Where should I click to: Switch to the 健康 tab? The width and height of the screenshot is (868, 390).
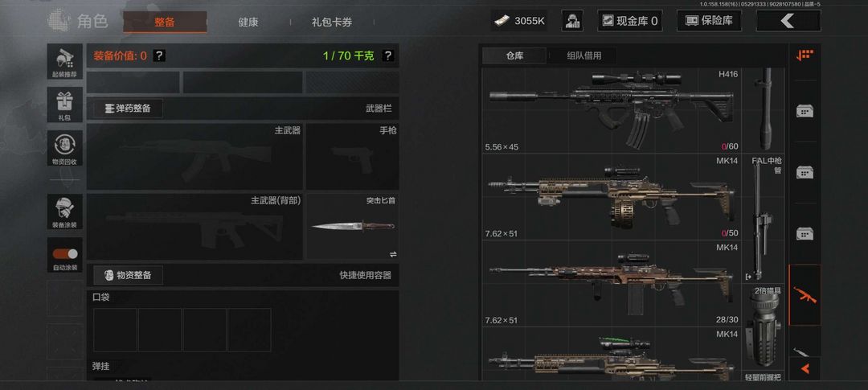pyautogui.click(x=248, y=23)
